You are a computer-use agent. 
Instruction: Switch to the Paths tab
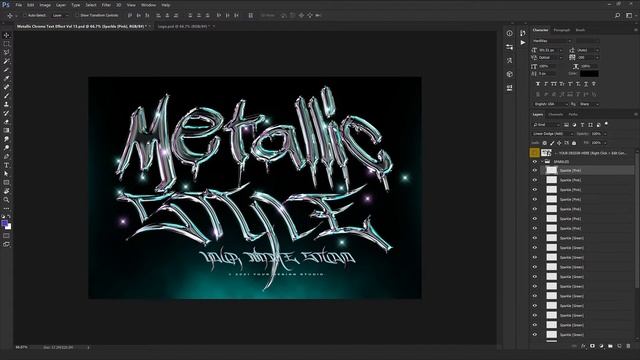573,115
